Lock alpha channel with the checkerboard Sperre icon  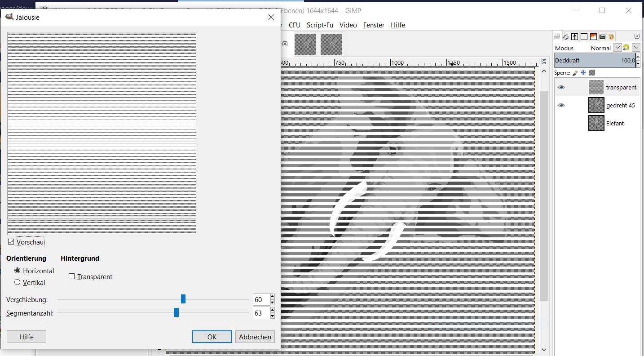(x=592, y=72)
